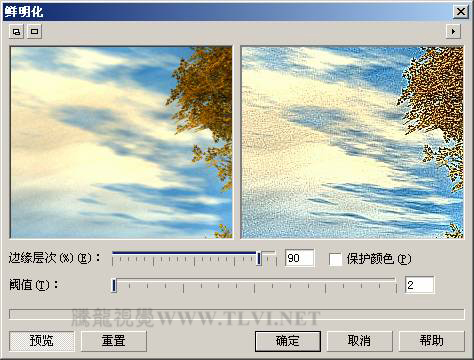The image size is (474, 360).
Task: Enable the 保护颜色 checkbox
Action: 335,259
